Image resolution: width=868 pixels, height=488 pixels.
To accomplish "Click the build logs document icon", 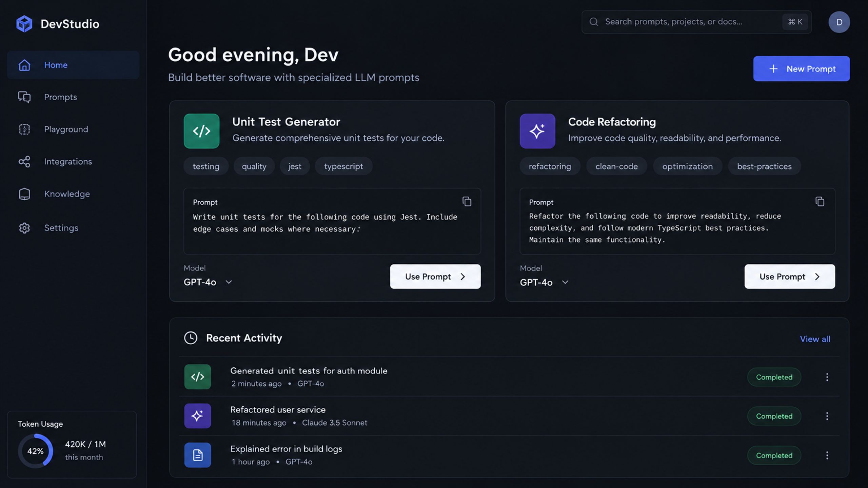I will click(198, 455).
